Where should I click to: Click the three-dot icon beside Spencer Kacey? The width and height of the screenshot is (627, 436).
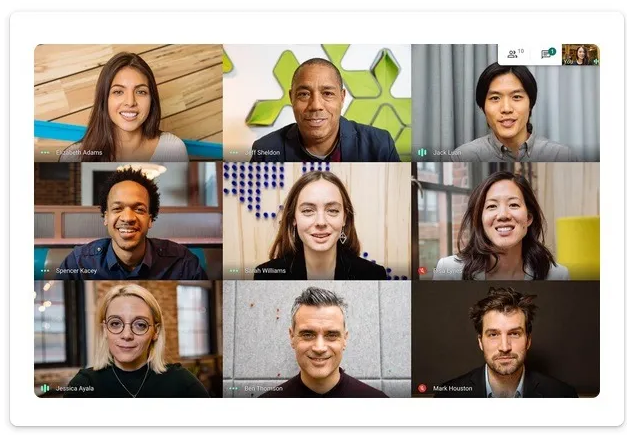[45, 271]
